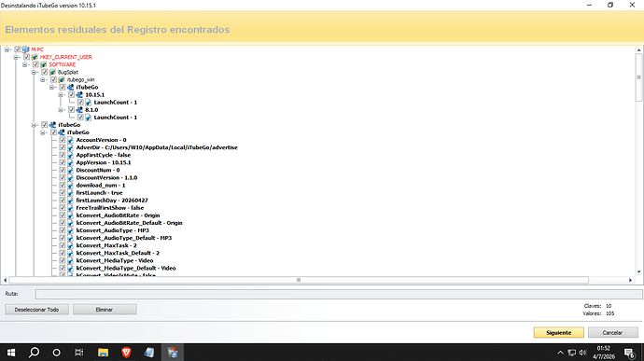Click the Siguiente button
Screen dimensions: 644x361
[558, 332]
